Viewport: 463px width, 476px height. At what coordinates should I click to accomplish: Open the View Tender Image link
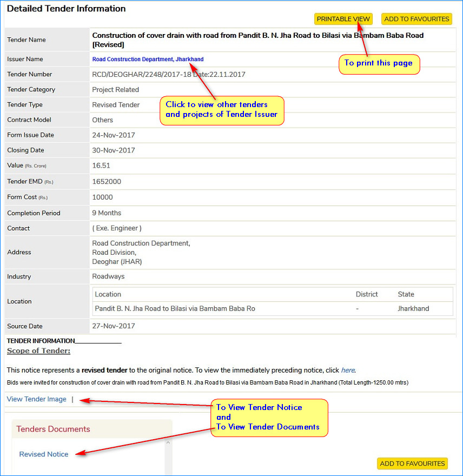tap(36, 399)
